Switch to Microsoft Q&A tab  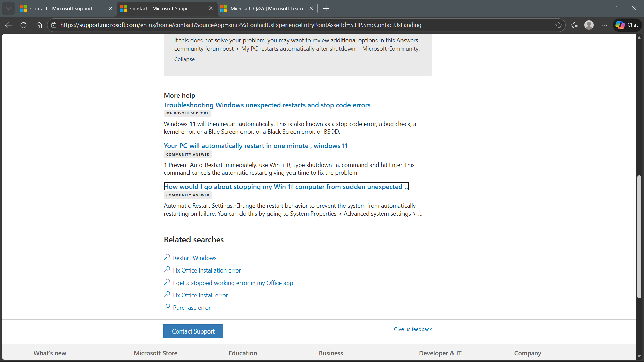[266, 8]
